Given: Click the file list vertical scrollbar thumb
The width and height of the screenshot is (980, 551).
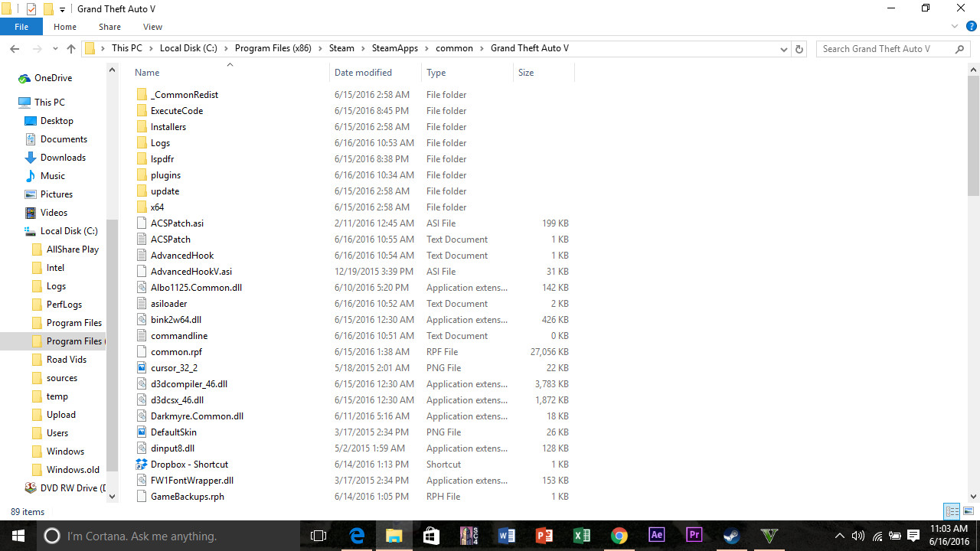Looking at the screenshot, I should (973, 135).
